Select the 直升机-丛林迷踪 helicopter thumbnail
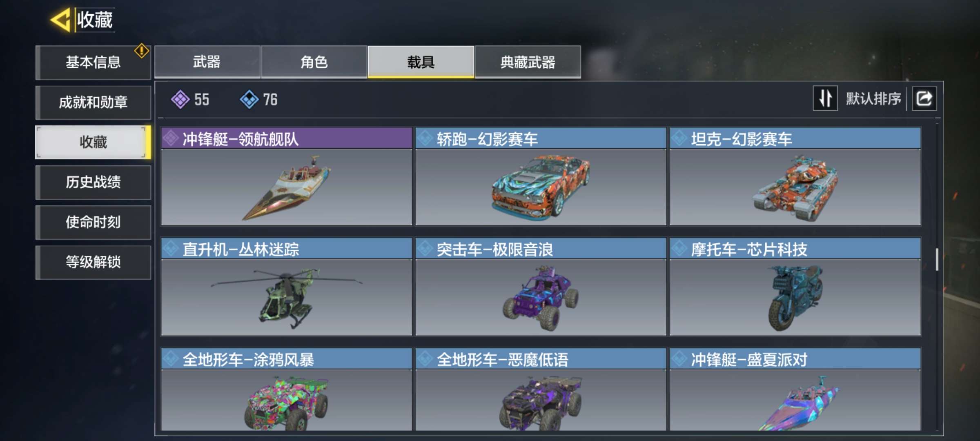 tap(287, 297)
